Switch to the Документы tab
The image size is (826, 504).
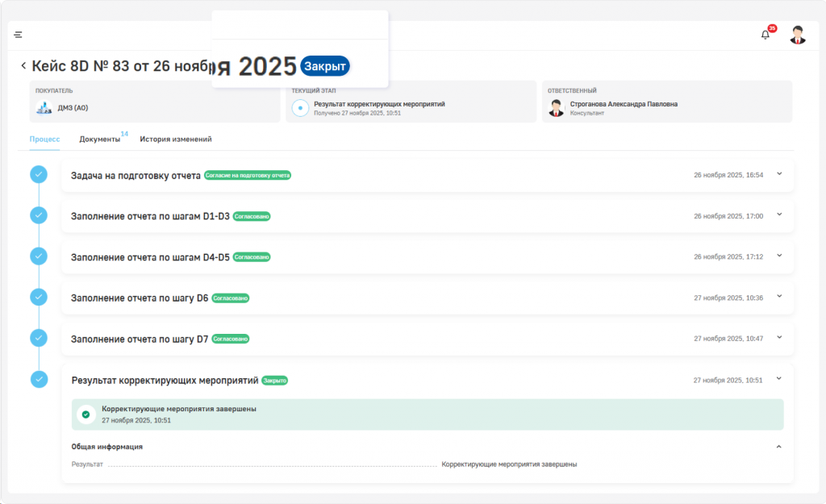(x=99, y=140)
